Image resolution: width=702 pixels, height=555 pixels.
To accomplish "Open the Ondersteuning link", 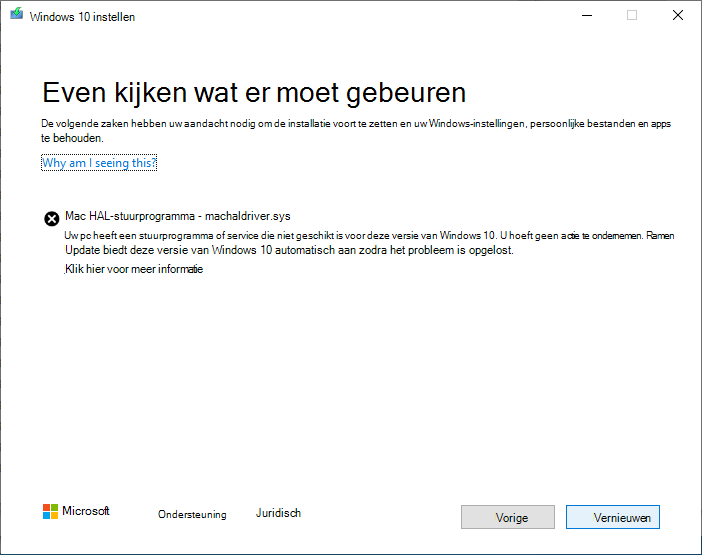I will click(192, 514).
